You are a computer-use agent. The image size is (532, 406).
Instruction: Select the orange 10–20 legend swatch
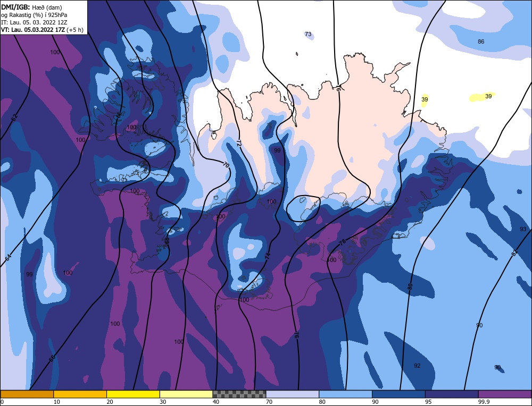[x=80, y=394]
